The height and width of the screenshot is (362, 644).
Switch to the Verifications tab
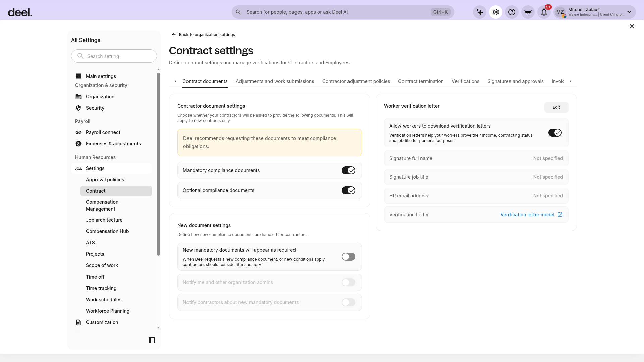coord(466,81)
